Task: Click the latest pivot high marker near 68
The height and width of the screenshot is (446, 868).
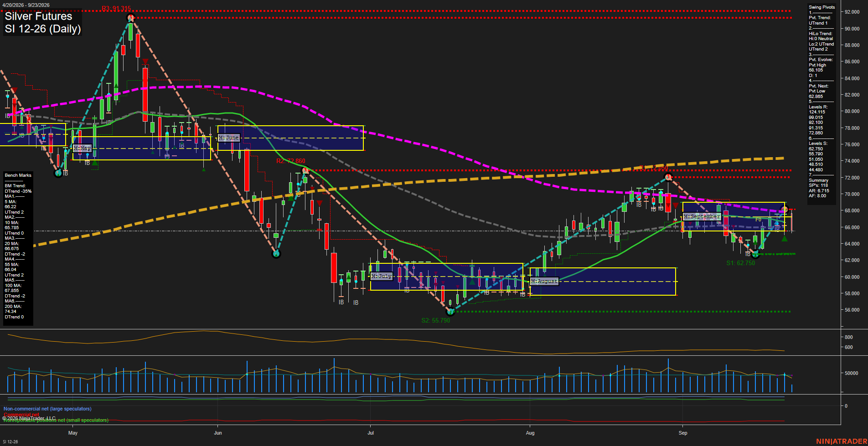Action: (785, 210)
